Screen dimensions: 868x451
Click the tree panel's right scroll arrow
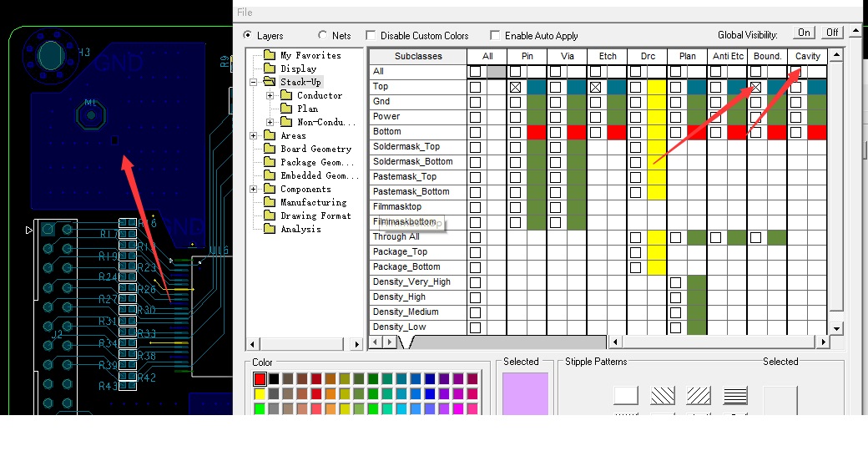pos(357,343)
